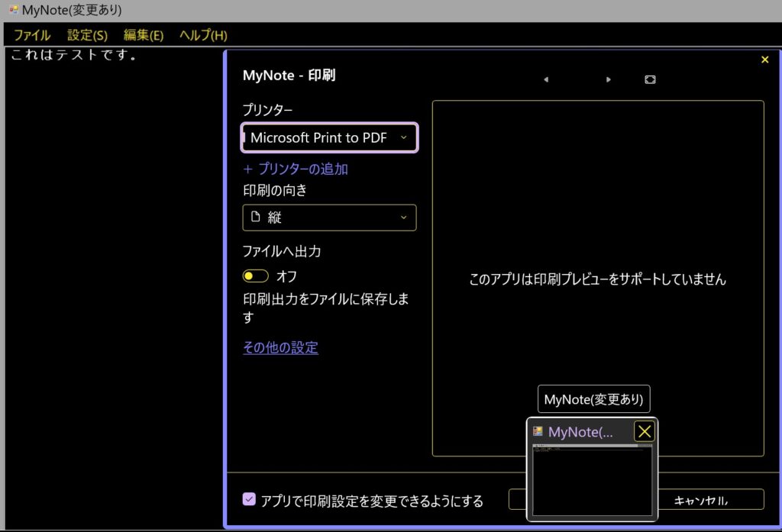The image size is (782, 532).
Task: Uncheck アプリで印刷設定を変更できるようにする checkbox
Action: pos(249,499)
